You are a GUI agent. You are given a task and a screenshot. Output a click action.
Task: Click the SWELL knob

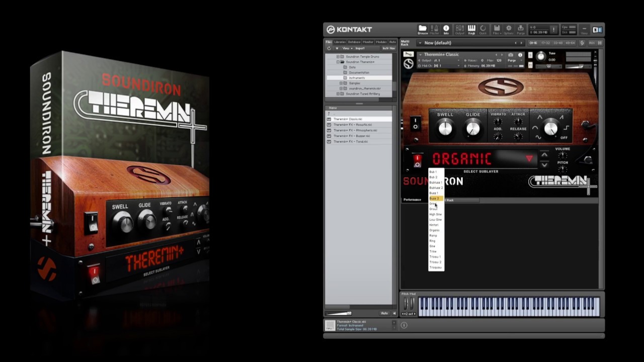pyautogui.click(x=445, y=129)
